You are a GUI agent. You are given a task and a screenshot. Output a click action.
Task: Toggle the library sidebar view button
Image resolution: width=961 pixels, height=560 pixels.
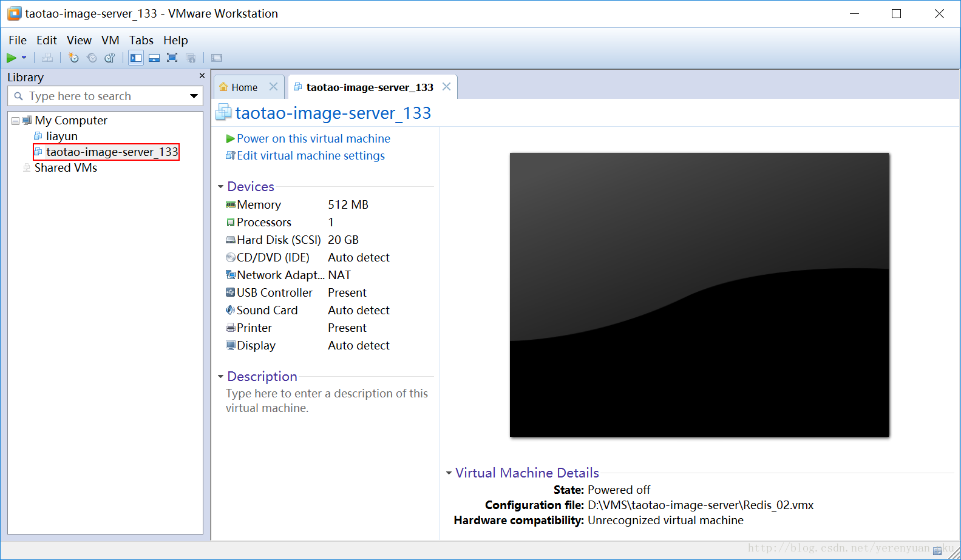[136, 58]
